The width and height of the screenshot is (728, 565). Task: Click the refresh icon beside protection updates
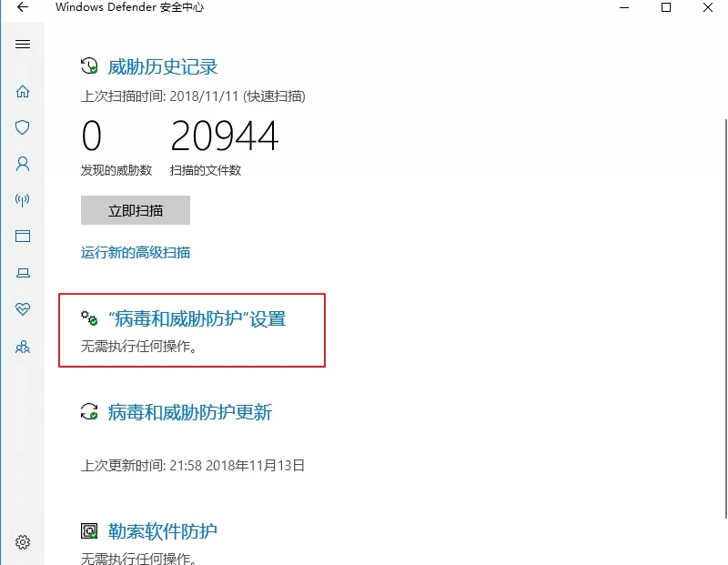tap(89, 412)
